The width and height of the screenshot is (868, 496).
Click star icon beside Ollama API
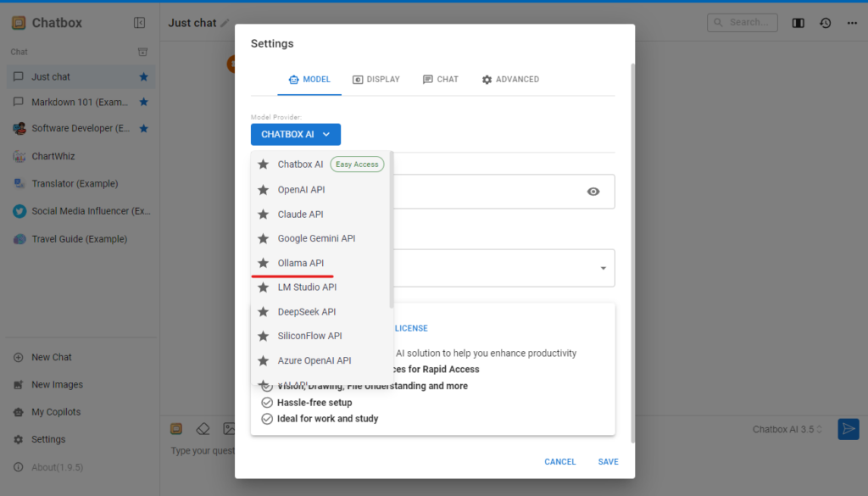264,263
